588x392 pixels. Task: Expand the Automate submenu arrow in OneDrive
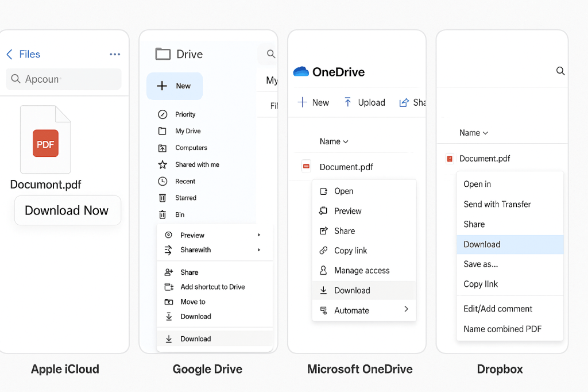[406, 309]
